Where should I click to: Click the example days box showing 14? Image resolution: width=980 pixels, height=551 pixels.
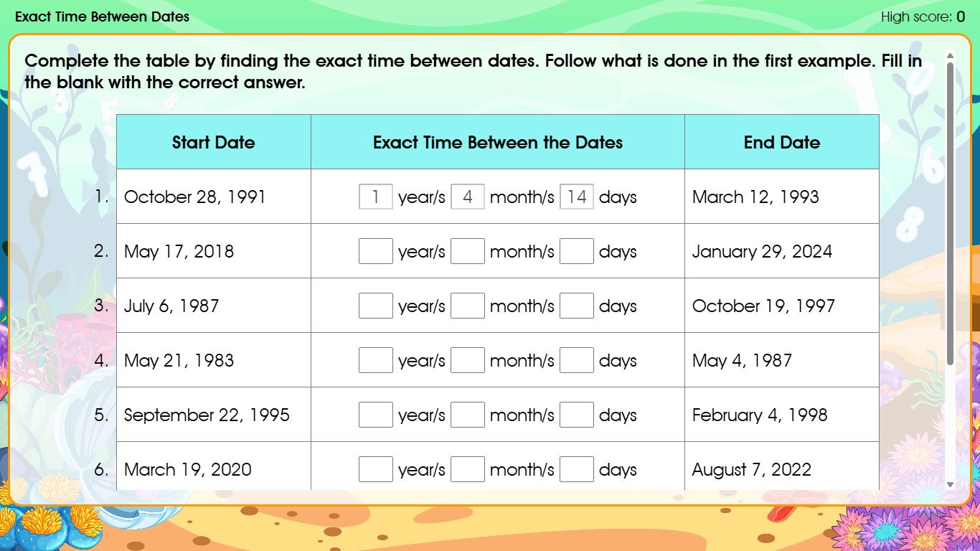coord(576,197)
